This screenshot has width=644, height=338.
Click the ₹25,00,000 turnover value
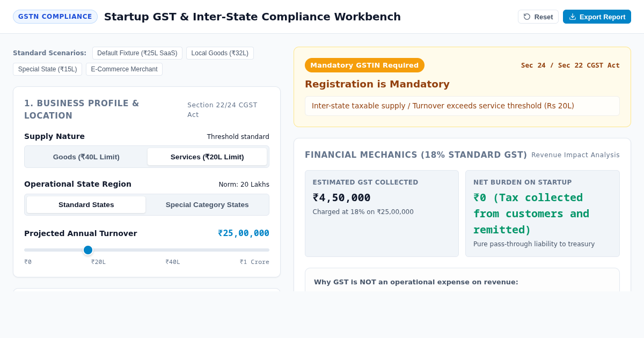tap(244, 233)
